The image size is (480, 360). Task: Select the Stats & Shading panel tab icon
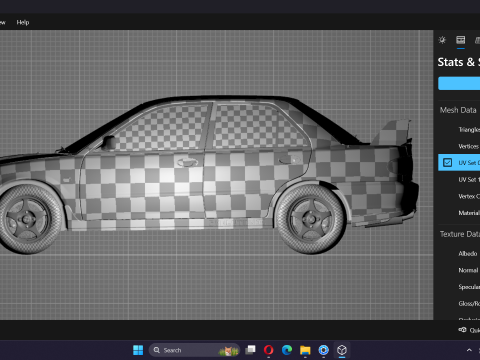pyautogui.click(x=461, y=40)
